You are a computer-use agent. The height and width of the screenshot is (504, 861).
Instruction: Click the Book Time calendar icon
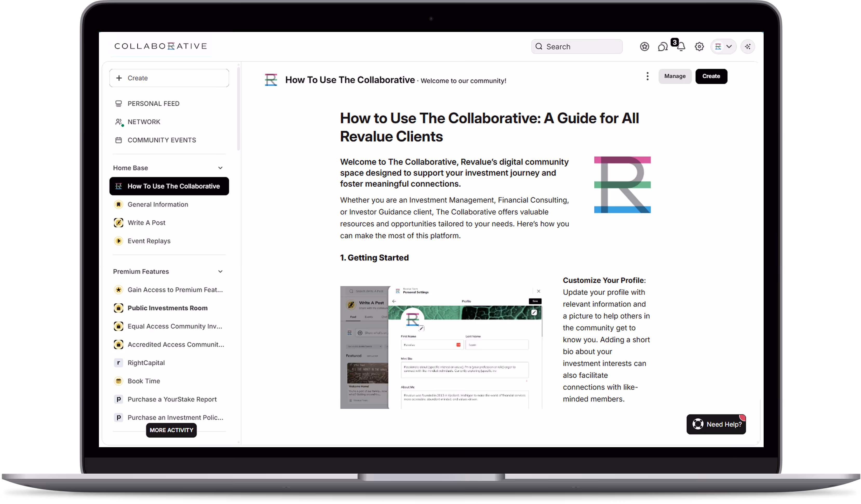pyautogui.click(x=119, y=381)
